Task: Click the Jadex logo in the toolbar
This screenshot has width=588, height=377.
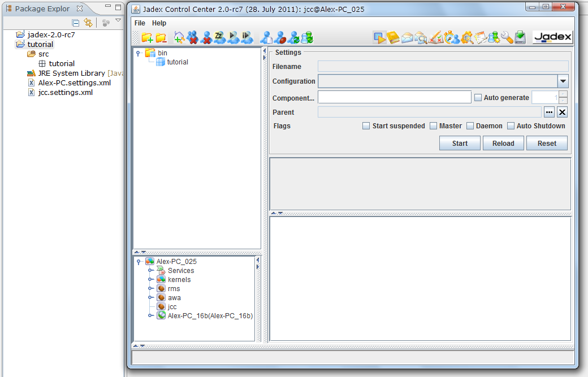Action: pyautogui.click(x=552, y=36)
